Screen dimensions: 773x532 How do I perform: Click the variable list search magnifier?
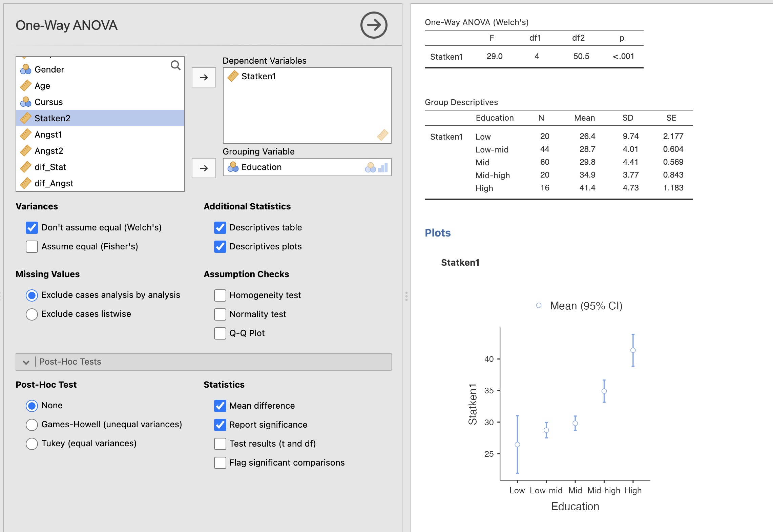coord(175,65)
